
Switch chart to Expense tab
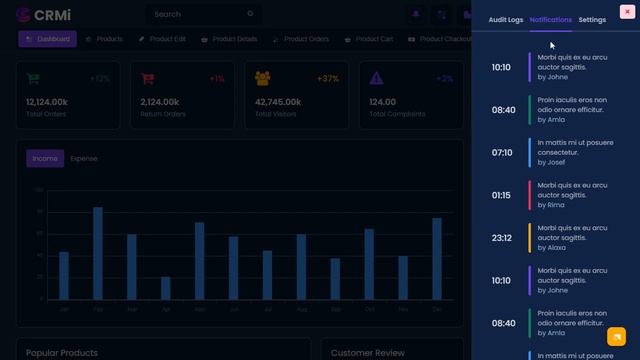(84, 158)
